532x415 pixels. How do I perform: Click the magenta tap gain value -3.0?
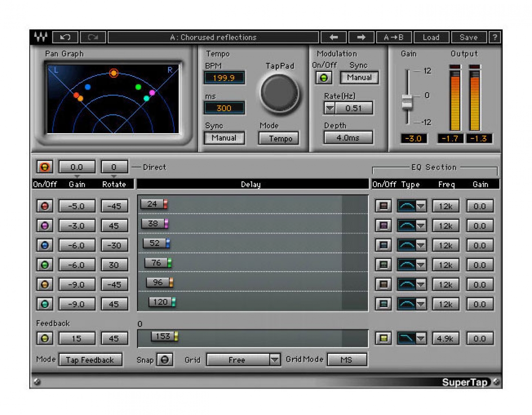point(77,225)
